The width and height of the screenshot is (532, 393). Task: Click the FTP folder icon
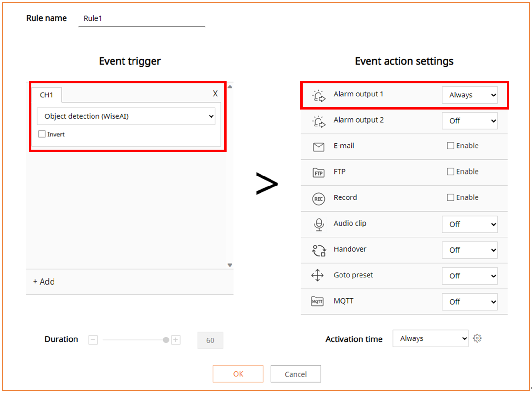click(x=319, y=173)
